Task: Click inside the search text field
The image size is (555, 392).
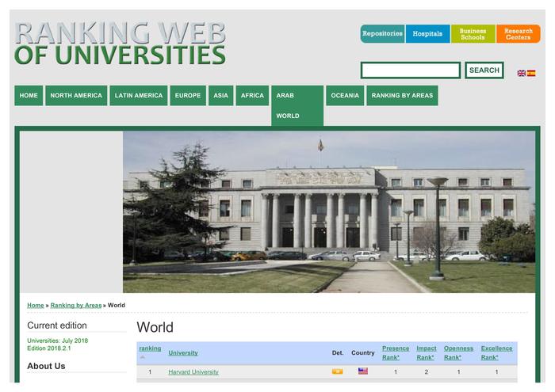Action: pos(410,70)
